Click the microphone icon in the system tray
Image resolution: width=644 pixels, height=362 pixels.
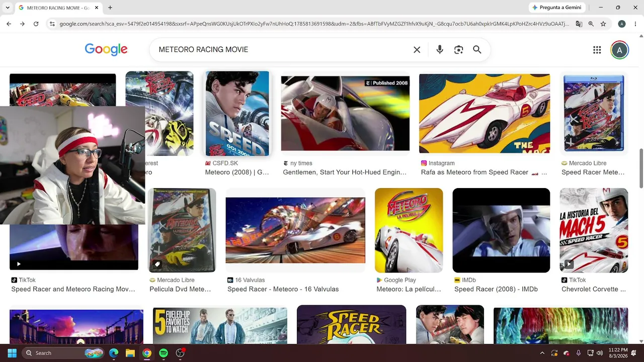579,353
